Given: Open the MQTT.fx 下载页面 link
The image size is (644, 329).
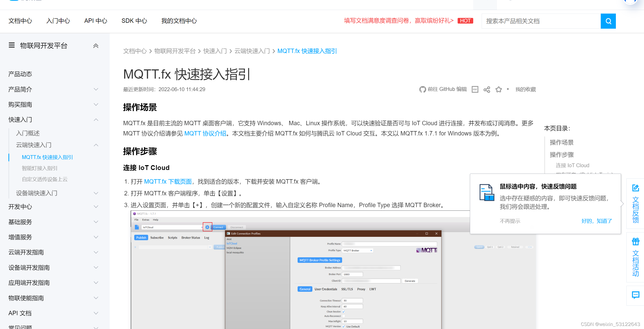Looking at the screenshot, I should point(168,182).
